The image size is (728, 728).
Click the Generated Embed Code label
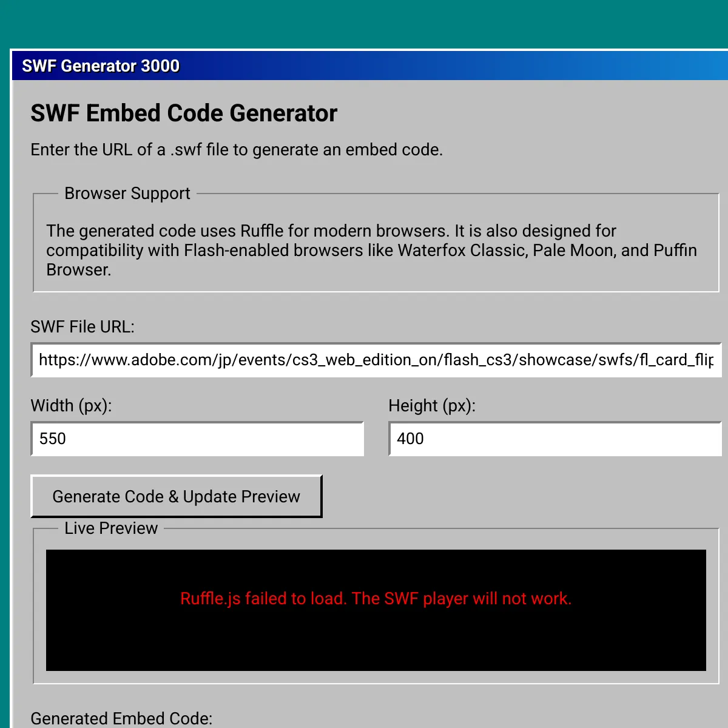(x=121, y=718)
